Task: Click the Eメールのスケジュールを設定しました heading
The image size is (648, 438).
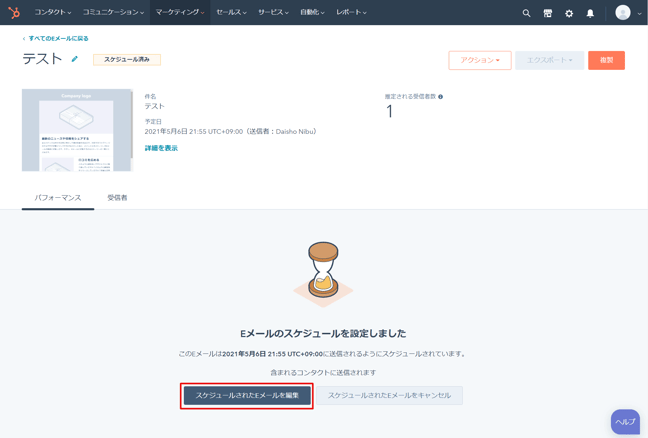Action: [x=323, y=333]
